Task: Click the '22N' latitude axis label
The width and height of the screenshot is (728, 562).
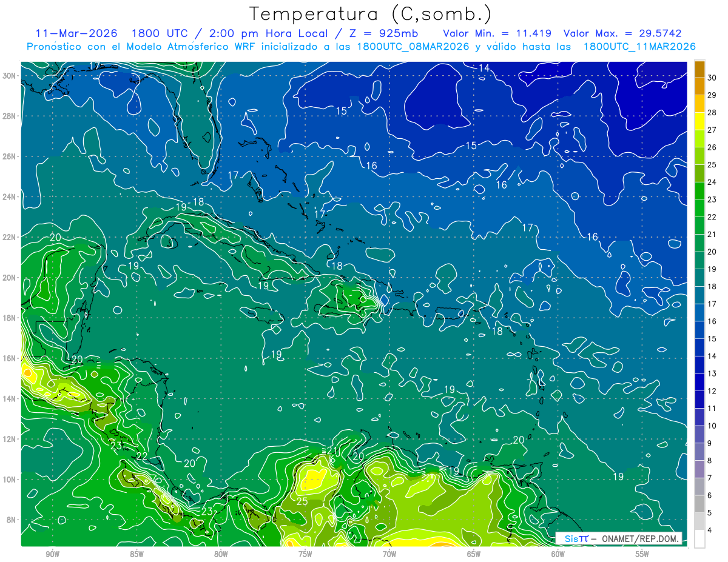Action: [x=10, y=237]
